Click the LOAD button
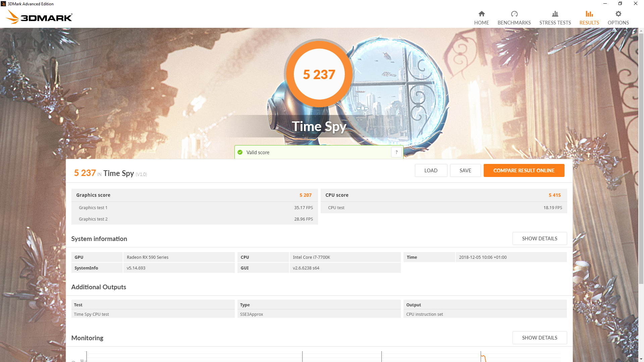The height and width of the screenshot is (362, 644). (431, 171)
